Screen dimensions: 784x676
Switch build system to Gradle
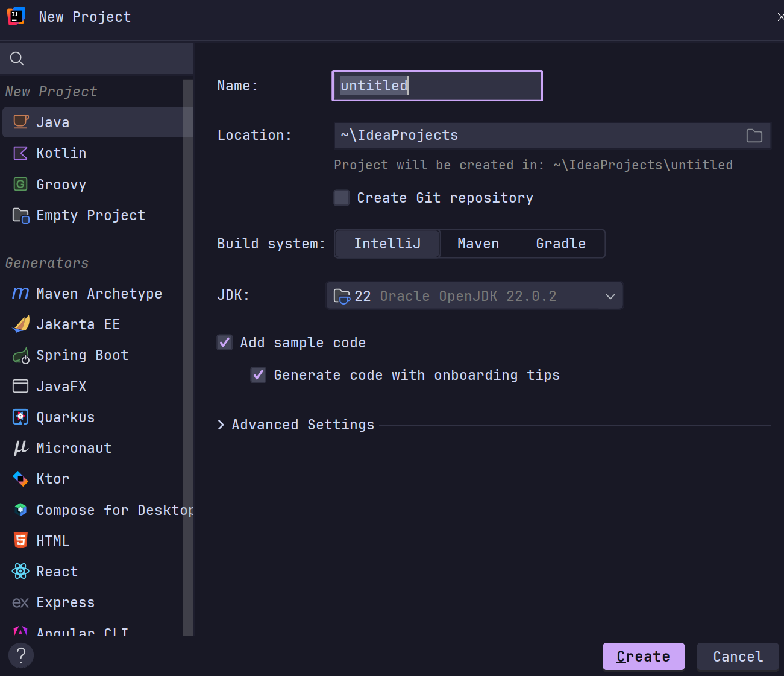pos(561,244)
